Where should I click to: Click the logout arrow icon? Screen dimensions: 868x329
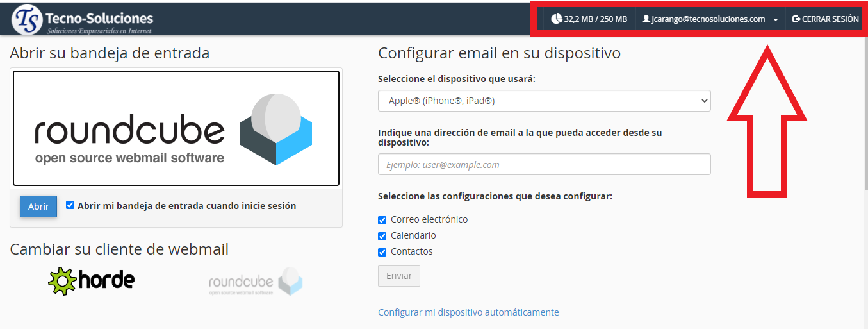click(796, 19)
